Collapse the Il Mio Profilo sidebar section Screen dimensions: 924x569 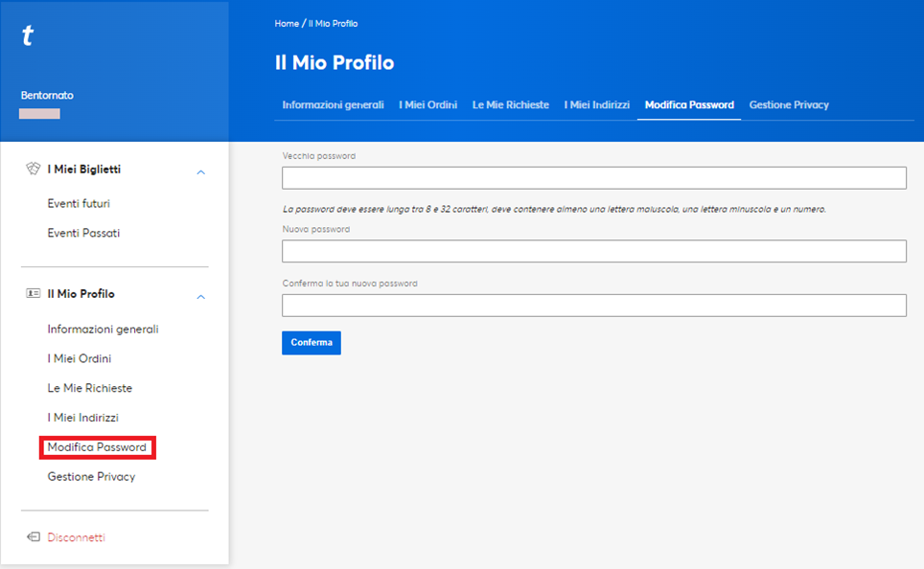pyautogui.click(x=200, y=296)
